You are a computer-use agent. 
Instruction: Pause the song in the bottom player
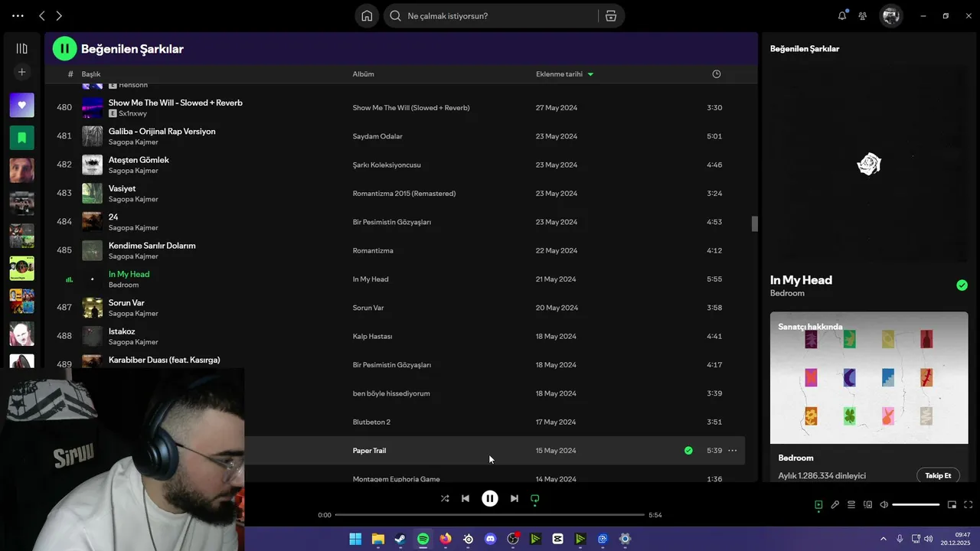pos(490,498)
